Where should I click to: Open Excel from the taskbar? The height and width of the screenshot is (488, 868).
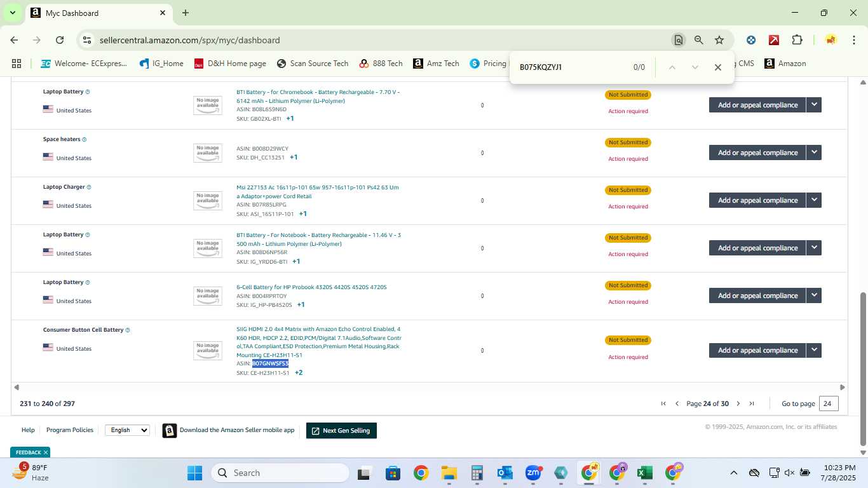[x=645, y=473]
